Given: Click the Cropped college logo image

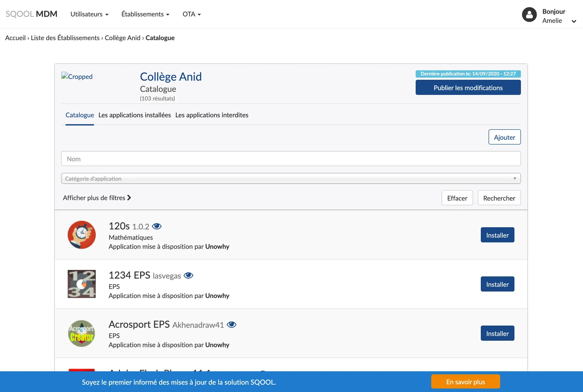Looking at the screenshot, I should (x=77, y=77).
